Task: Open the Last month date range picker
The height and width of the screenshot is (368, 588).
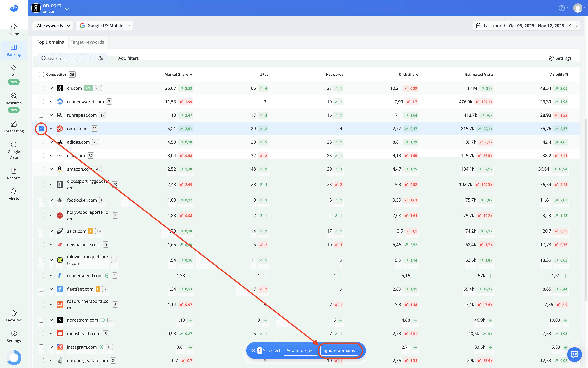Action: (x=520, y=26)
